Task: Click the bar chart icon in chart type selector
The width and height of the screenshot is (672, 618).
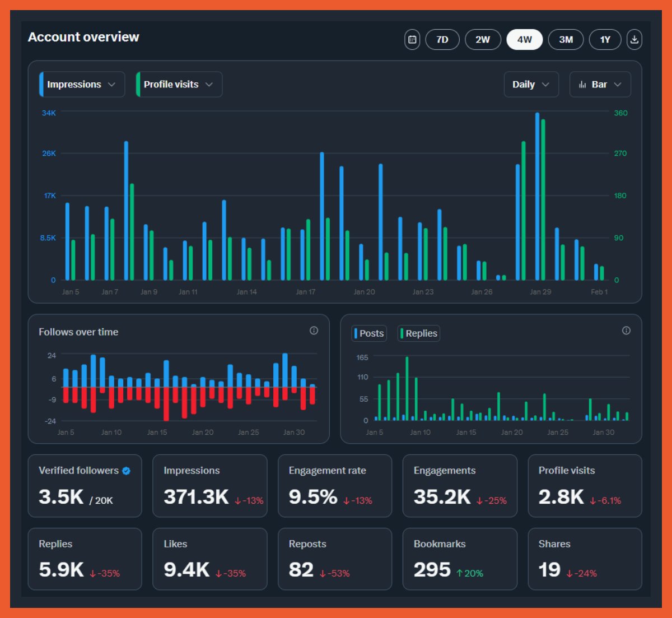Action: (582, 85)
